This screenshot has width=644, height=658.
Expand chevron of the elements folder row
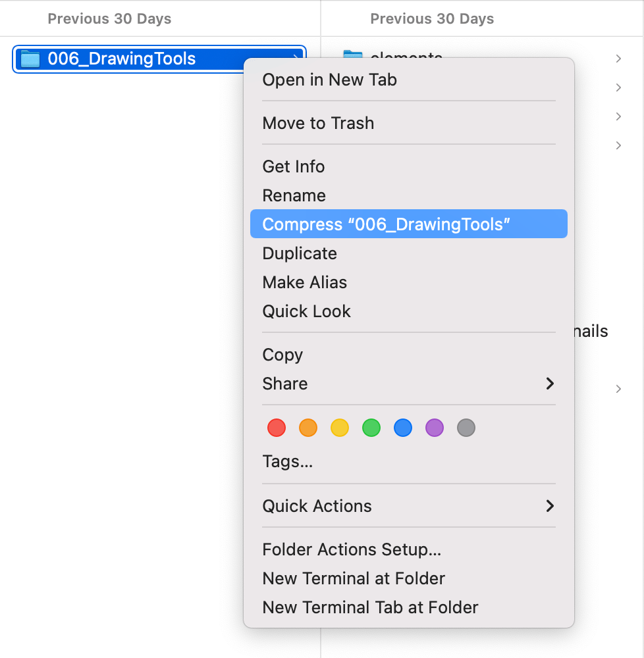click(618, 59)
